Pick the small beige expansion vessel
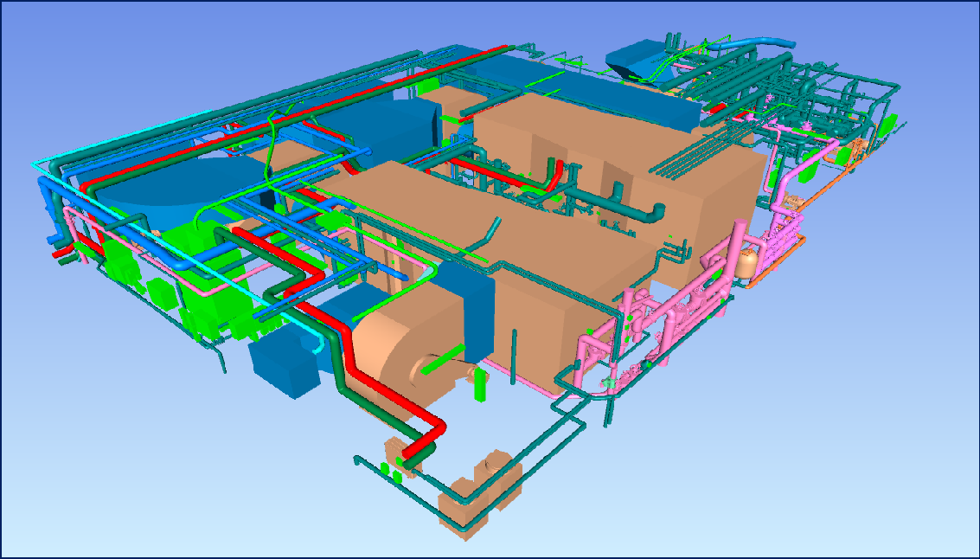Viewport: 980px width, 559px height. click(x=746, y=263)
